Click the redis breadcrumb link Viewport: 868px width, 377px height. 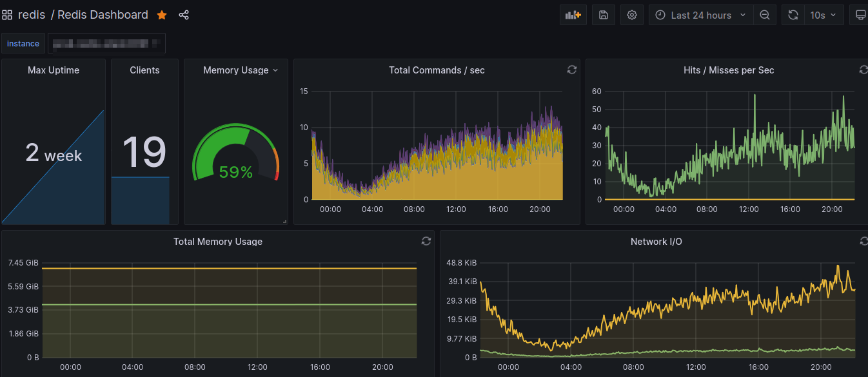[32, 14]
